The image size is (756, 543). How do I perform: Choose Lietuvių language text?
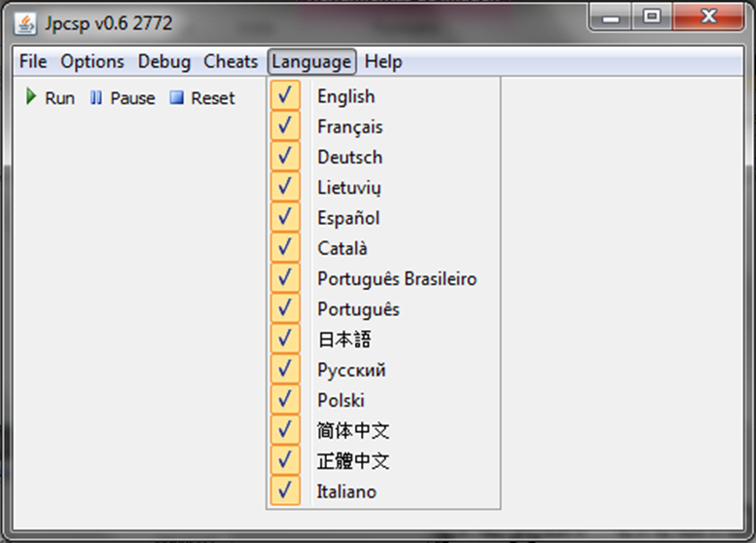click(349, 188)
